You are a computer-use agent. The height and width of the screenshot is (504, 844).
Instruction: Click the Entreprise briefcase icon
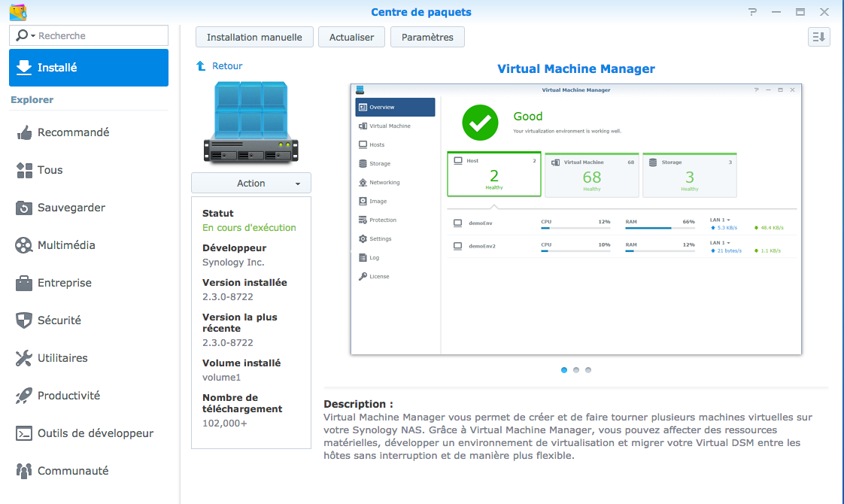[x=24, y=284]
